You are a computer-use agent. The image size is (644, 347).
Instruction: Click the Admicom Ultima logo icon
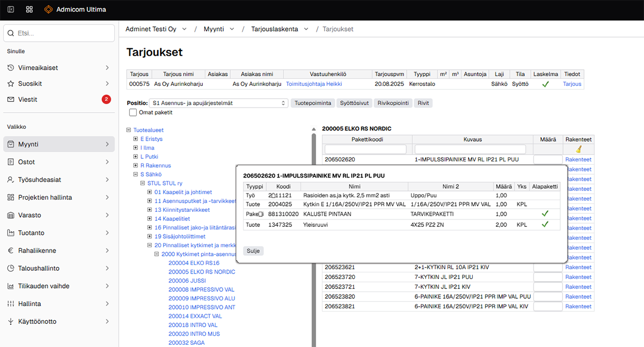(48, 10)
